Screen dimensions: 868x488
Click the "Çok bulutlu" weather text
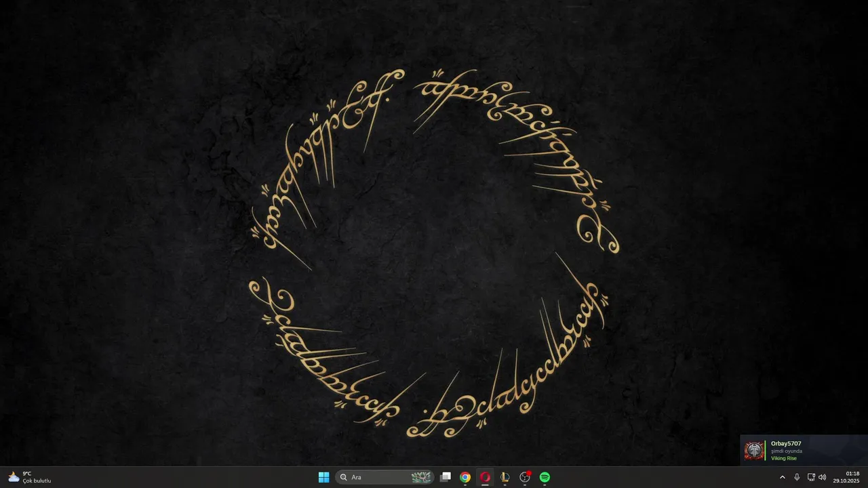click(37, 481)
